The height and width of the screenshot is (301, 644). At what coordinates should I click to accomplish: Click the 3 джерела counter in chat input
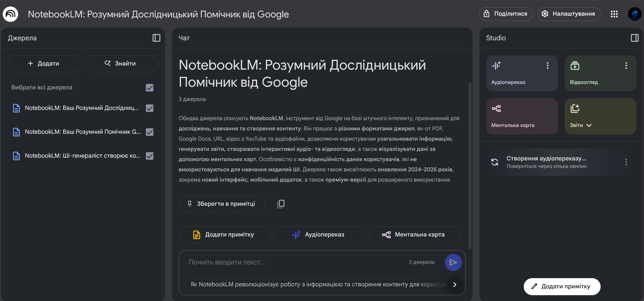tap(422, 262)
